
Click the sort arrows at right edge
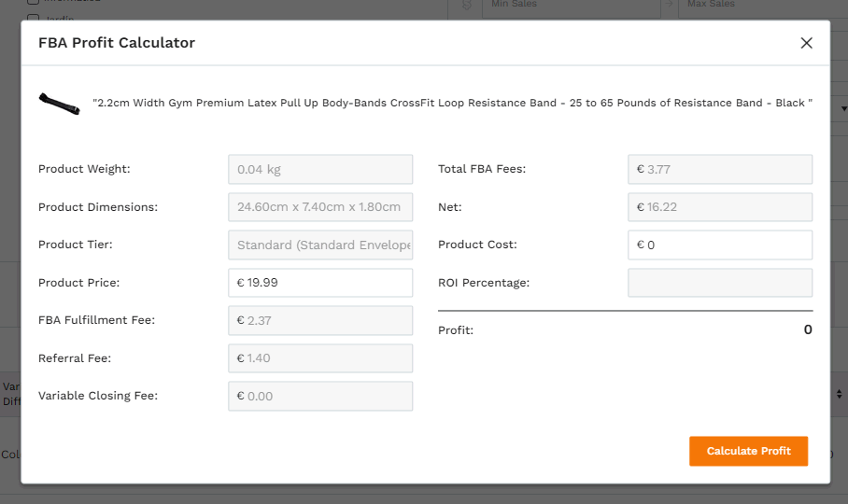(839, 394)
